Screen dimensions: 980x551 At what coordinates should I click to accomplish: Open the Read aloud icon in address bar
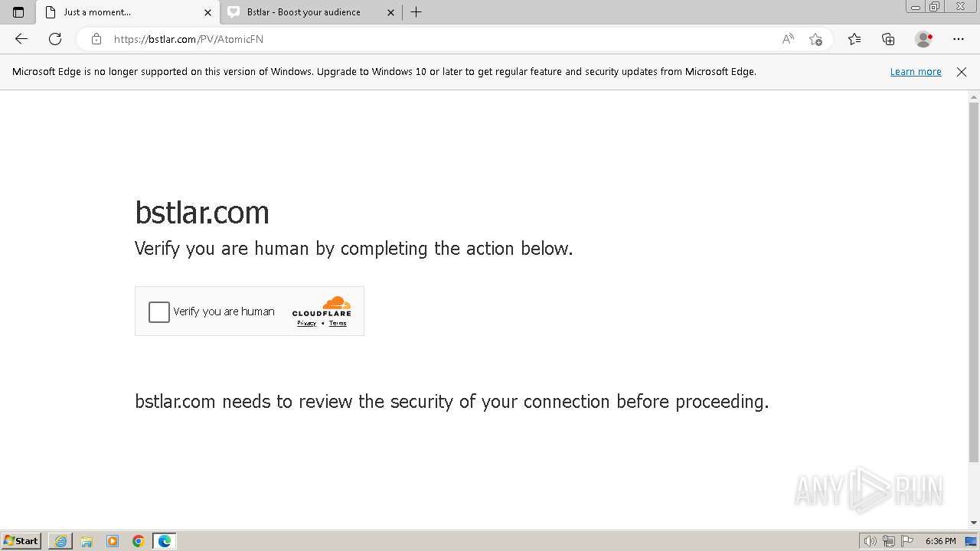[788, 39]
